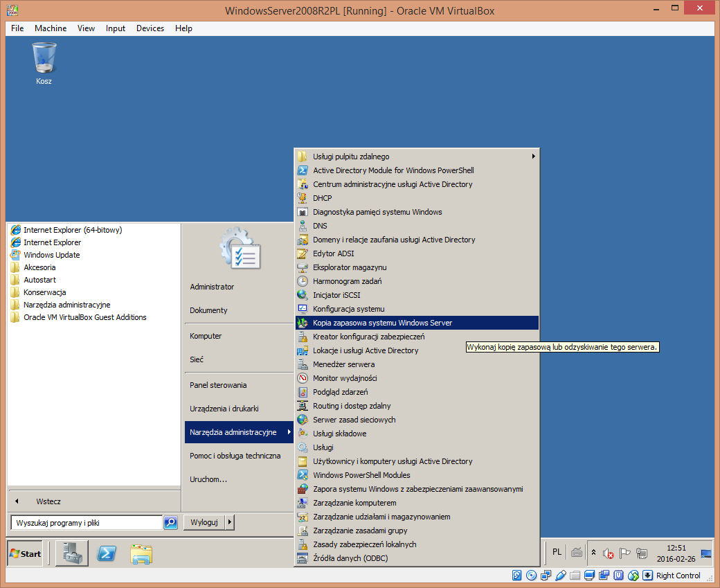Click the Active Directory Module PowerShell icon

point(303,170)
